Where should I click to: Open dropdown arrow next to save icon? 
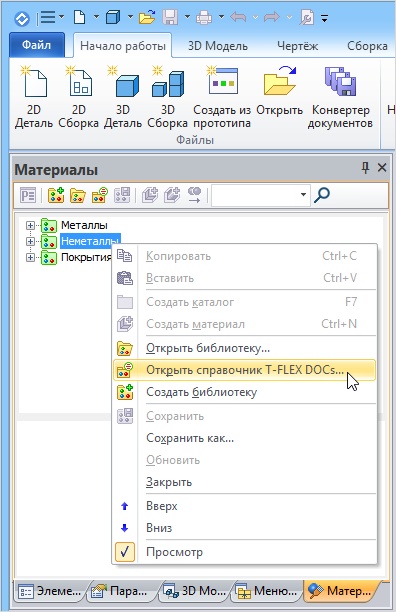[187, 17]
